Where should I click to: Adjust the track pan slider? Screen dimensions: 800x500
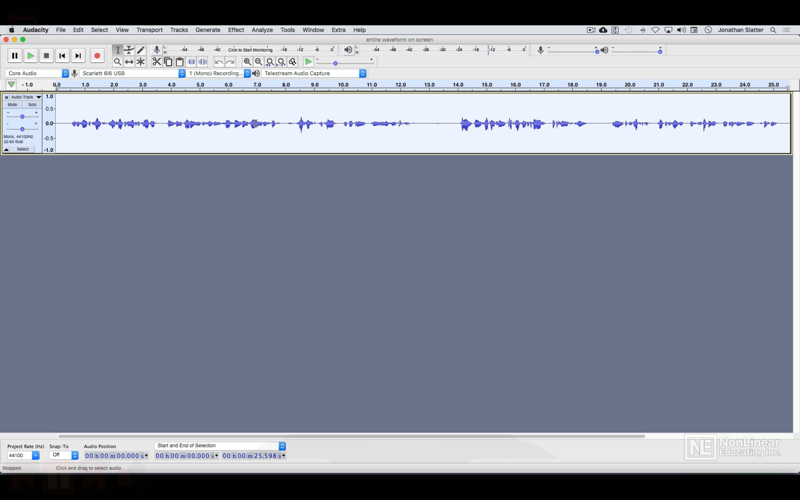coord(22,129)
